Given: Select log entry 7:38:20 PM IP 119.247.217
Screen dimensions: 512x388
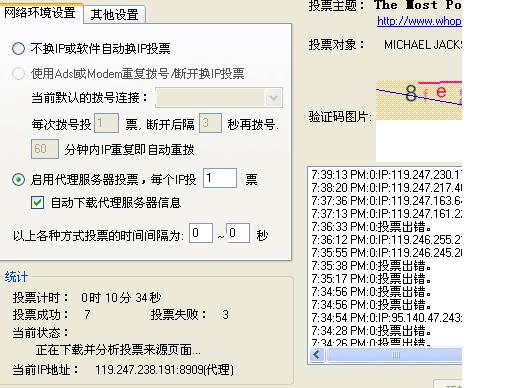Looking at the screenshot, I should (x=387, y=188).
